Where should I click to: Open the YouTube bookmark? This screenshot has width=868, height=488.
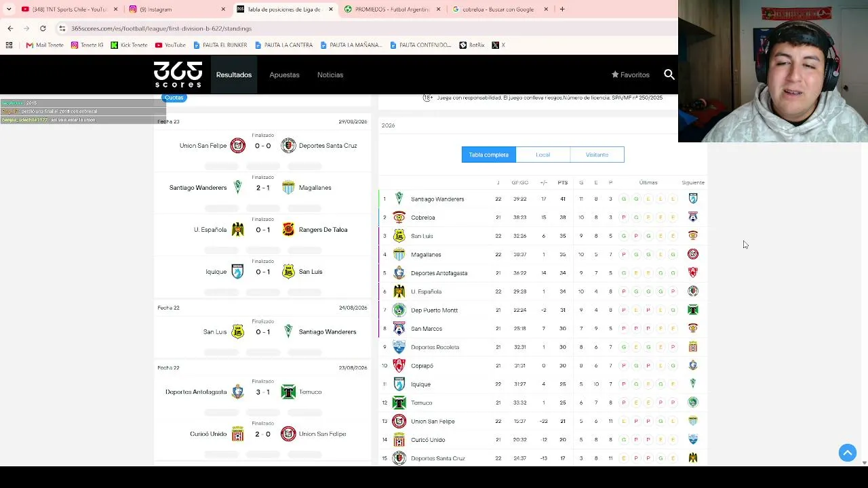(x=170, y=45)
